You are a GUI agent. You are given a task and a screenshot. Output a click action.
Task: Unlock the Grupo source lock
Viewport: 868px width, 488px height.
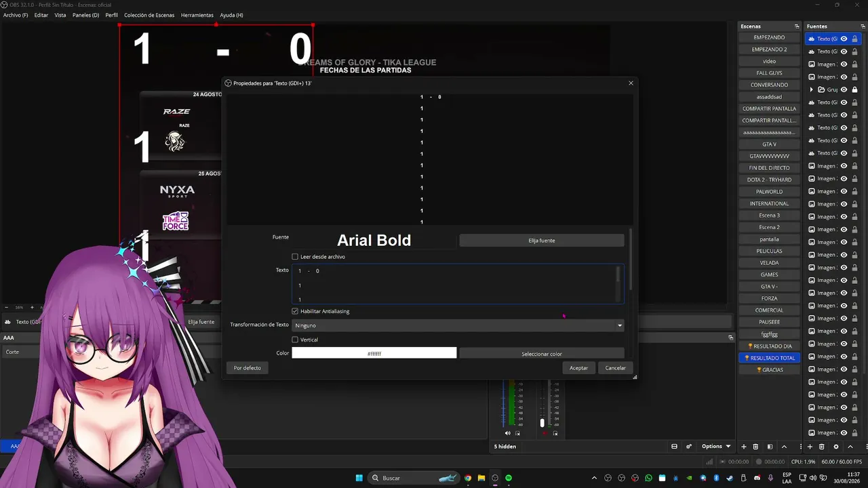(x=854, y=89)
